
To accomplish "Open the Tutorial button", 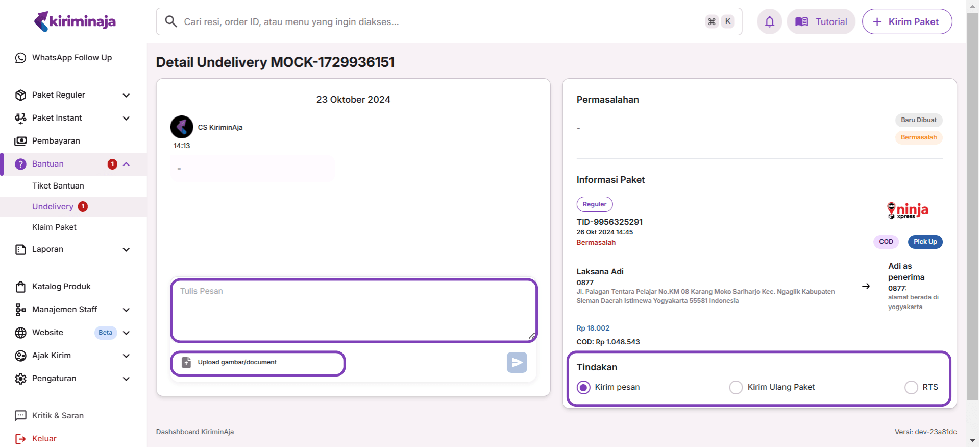I will [821, 21].
